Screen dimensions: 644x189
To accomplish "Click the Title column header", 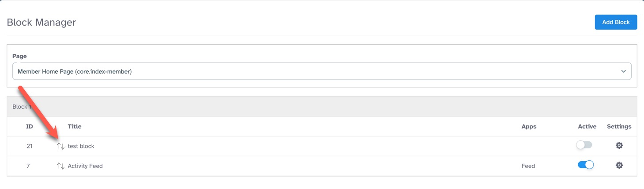I will (75, 126).
